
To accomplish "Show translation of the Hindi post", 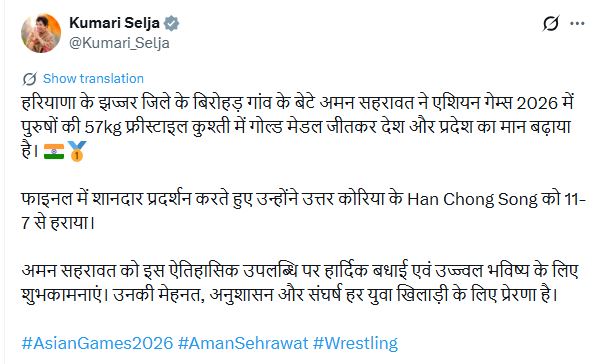I will 93,78.
